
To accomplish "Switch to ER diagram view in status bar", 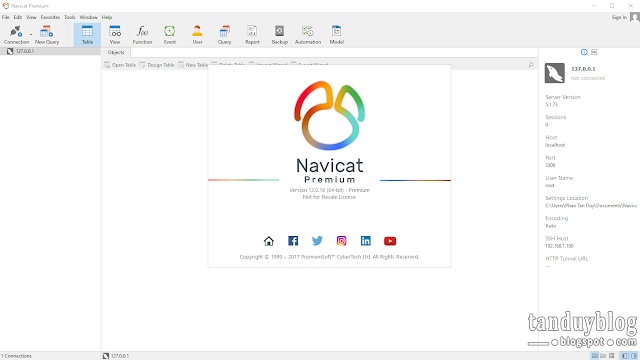I will [611, 356].
